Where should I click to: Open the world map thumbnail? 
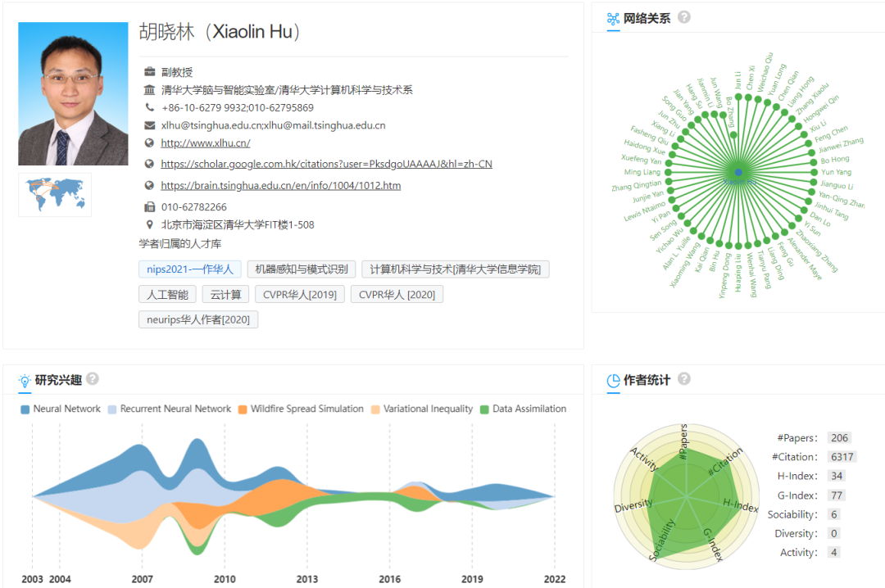click(x=55, y=195)
